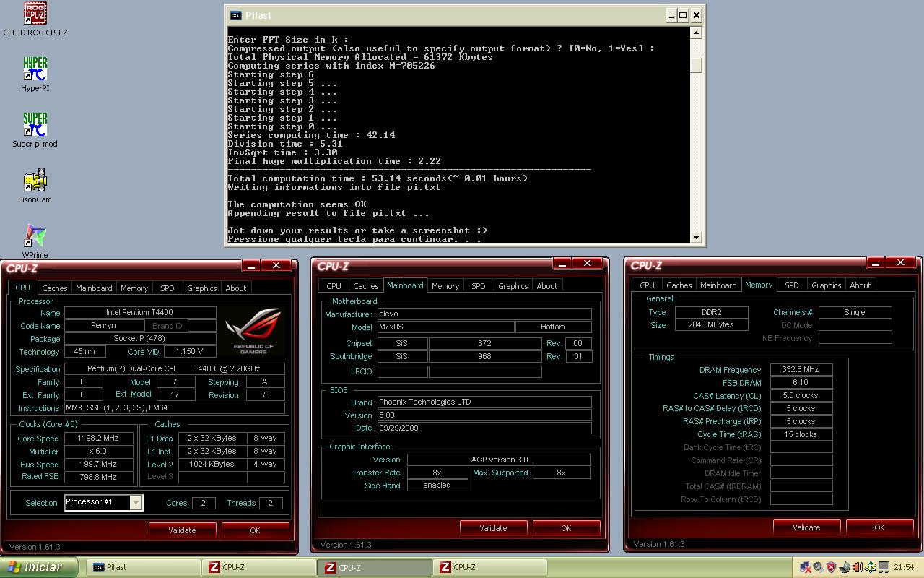Switch to Graphics tab in Mainboard window
The height and width of the screenshot is (578, 924).
click(513, 286)
